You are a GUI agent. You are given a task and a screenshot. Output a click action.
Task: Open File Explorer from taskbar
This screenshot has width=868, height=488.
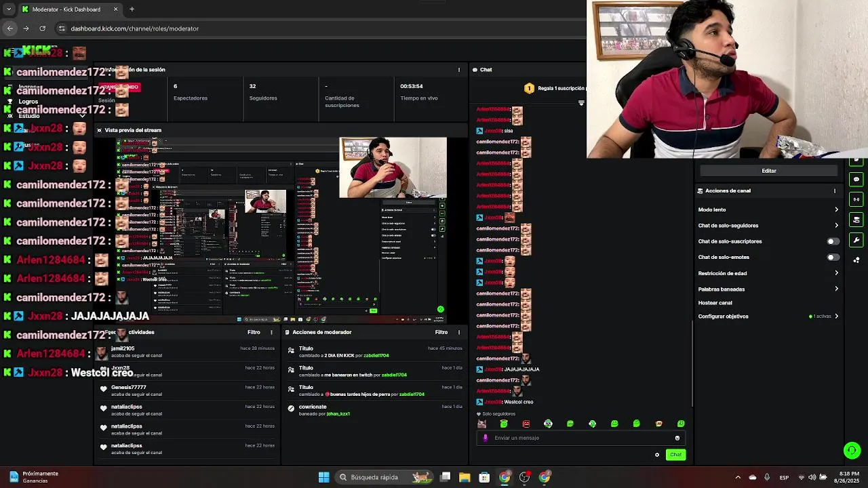465,477
